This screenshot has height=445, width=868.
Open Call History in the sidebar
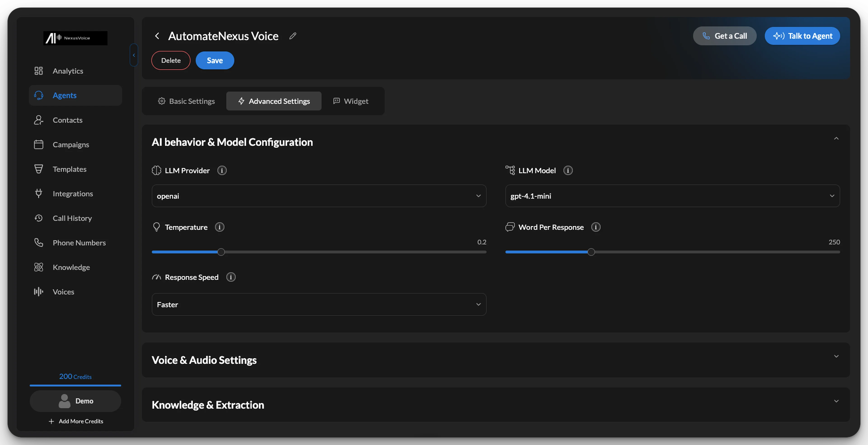click(75, 218)
